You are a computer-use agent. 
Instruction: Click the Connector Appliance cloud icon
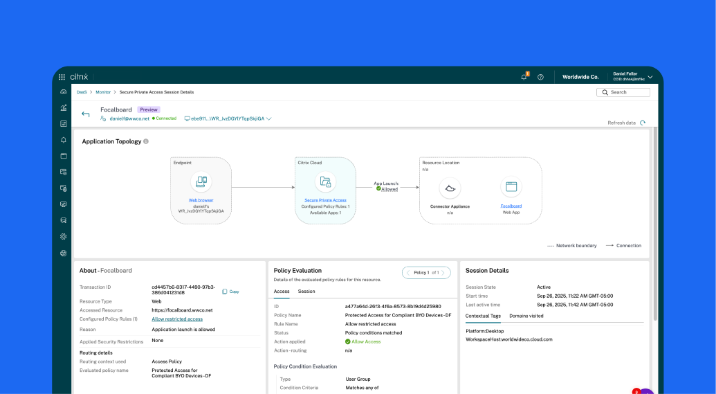(x=450, y=188)
